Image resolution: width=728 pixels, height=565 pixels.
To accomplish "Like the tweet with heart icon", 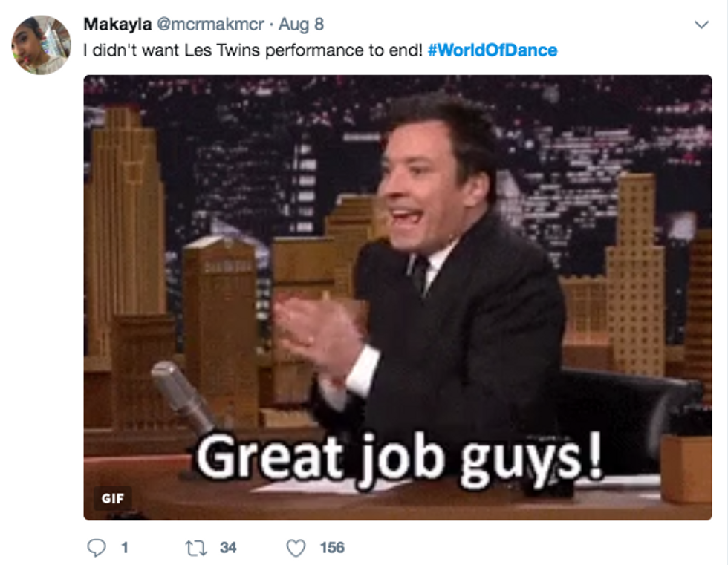I will click(296, 548).
